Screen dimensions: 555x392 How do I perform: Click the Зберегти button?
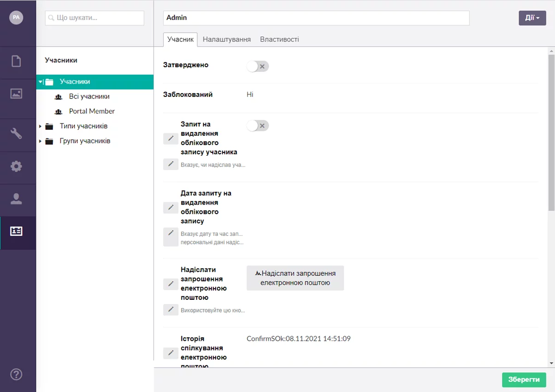[524, 380]
